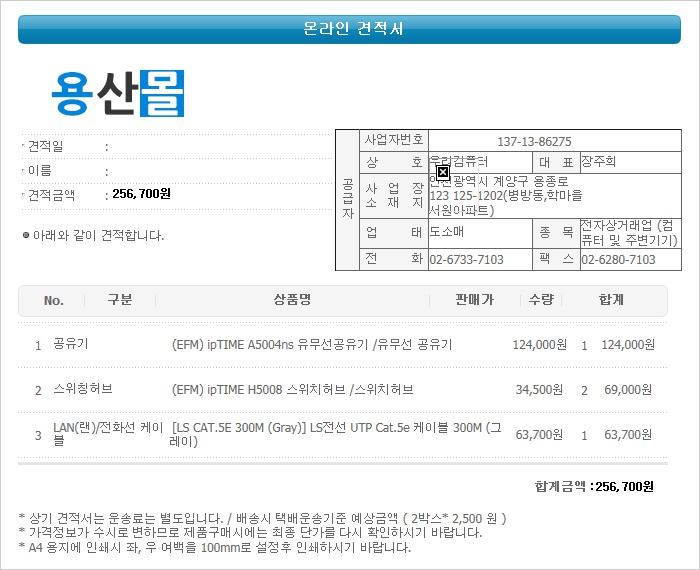The width and height of the screenshot is (700, 570).
Task: Click the 아래와 같이 견적합니다 line
Action: pos(98,235)
